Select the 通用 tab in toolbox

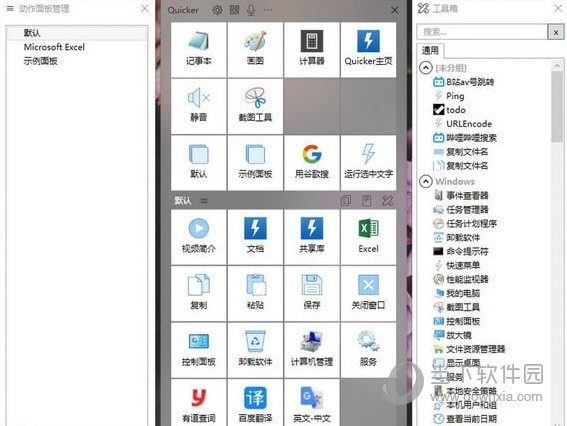tap(430, 50)
